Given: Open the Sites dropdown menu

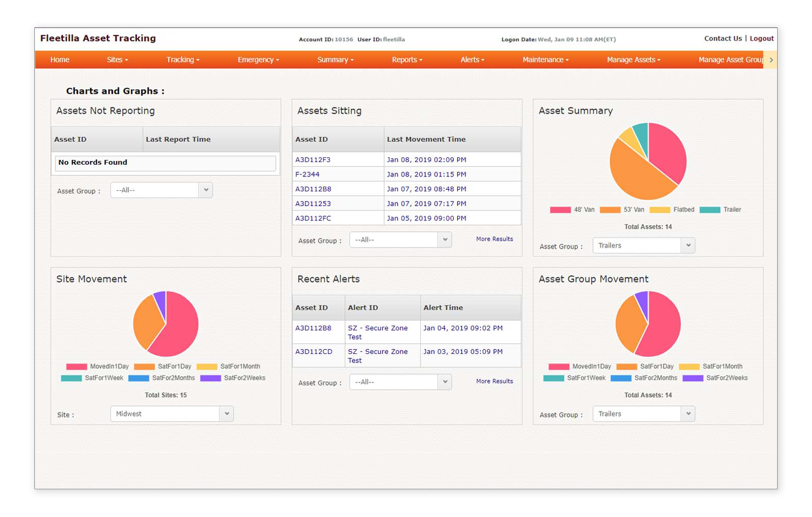Looking at the screenshot, I should click(117, 59).
